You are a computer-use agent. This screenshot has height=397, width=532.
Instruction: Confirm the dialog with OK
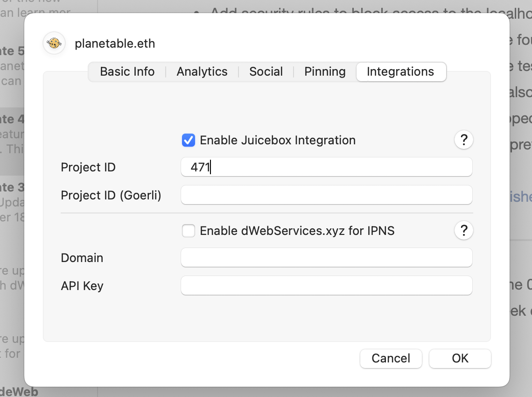460,358
